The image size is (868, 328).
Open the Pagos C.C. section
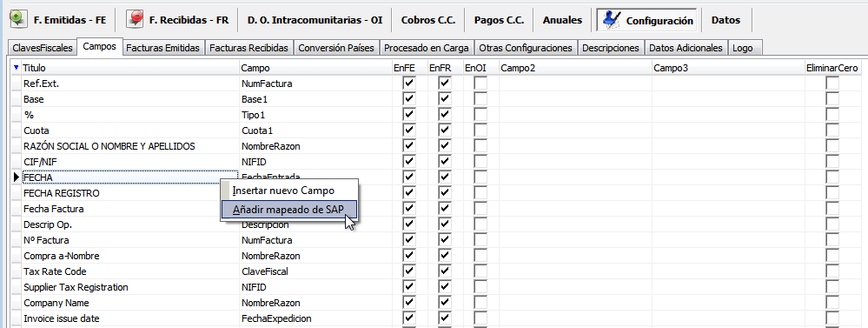499,20
